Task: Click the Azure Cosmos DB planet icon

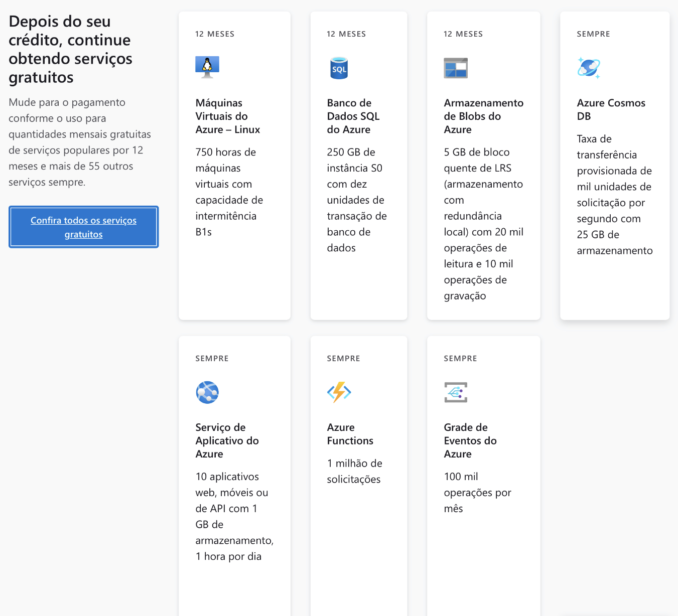Action: point(589,68)
